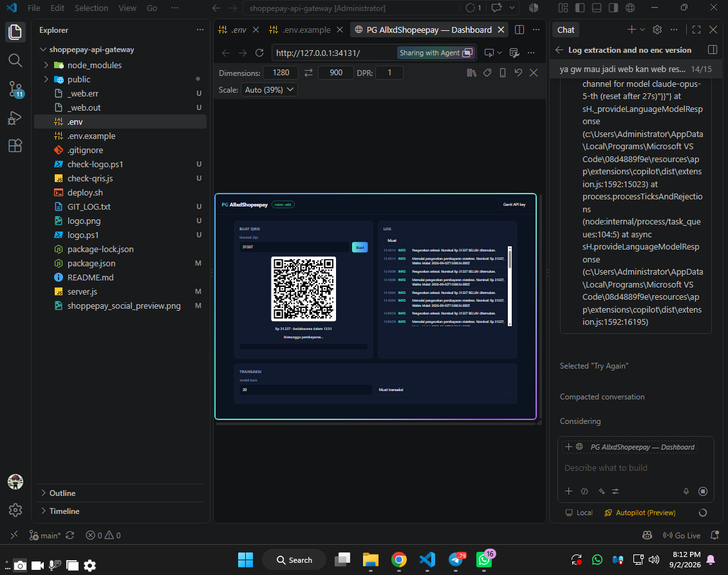728x575 pixels.
Task: Open the Scale Auto (39%) dropdown
Action: coord(269,90)
